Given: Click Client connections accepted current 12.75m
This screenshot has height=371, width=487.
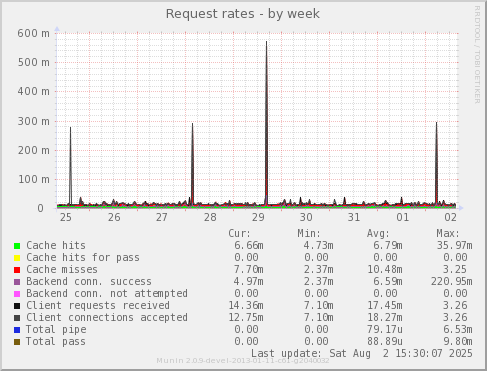Looking at the screenshot, I should click(246, 317).
